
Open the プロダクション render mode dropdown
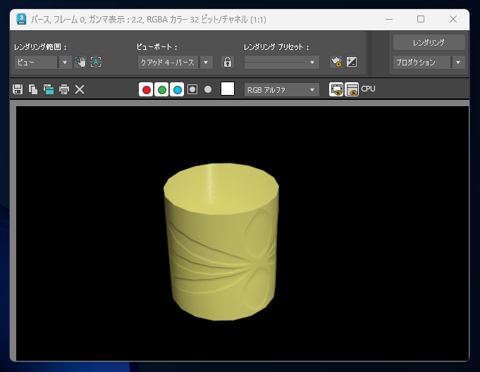click(429, 62)
